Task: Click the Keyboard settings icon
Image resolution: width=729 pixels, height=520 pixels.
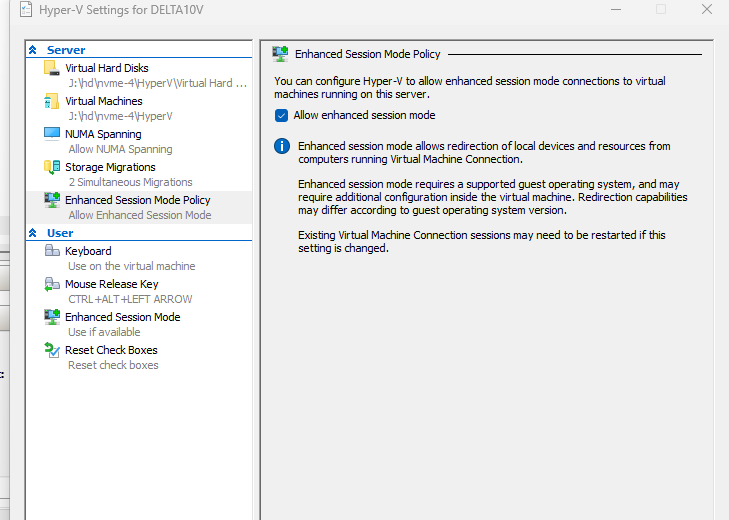Action: click(52, 251)
